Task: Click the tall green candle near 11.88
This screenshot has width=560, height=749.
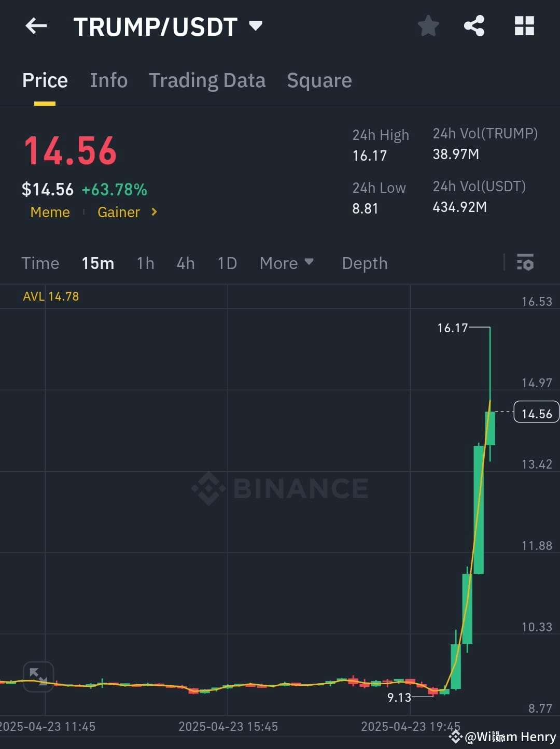Action: pyautogui.click(x=479, y=509)
